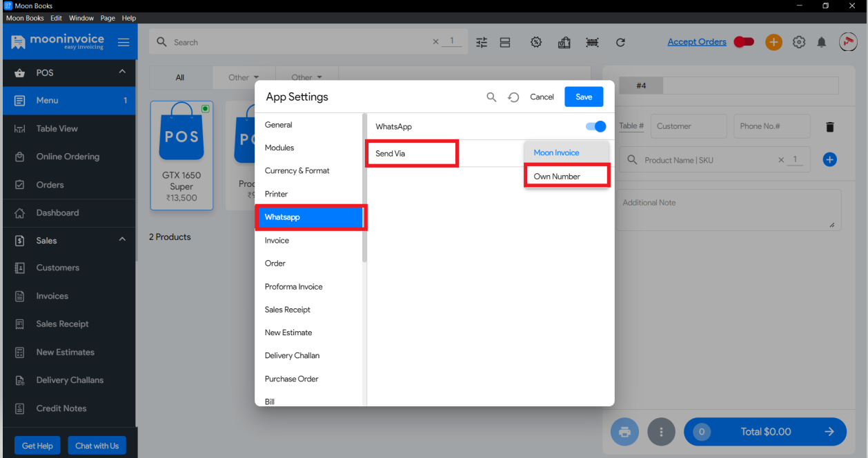The image size is (868, 458).
Task: Activate the barcode scanner icon
Action: (x=592, y=42)
